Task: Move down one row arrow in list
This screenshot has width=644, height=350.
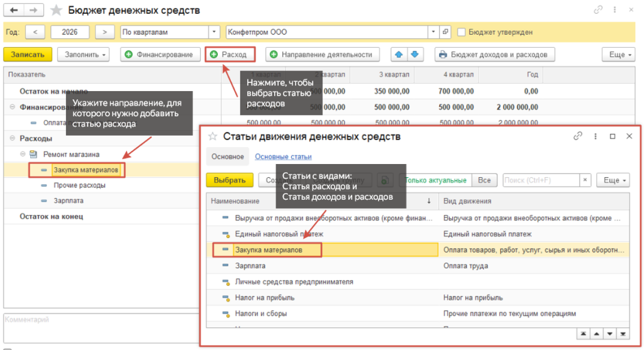Action: coord(610,334)
